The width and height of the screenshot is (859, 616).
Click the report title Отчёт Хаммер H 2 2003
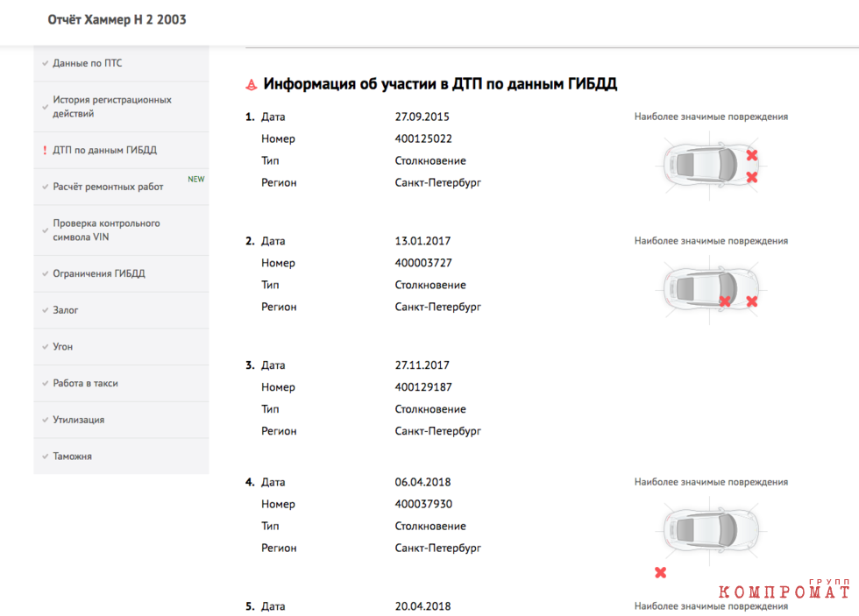click(117, 19)
